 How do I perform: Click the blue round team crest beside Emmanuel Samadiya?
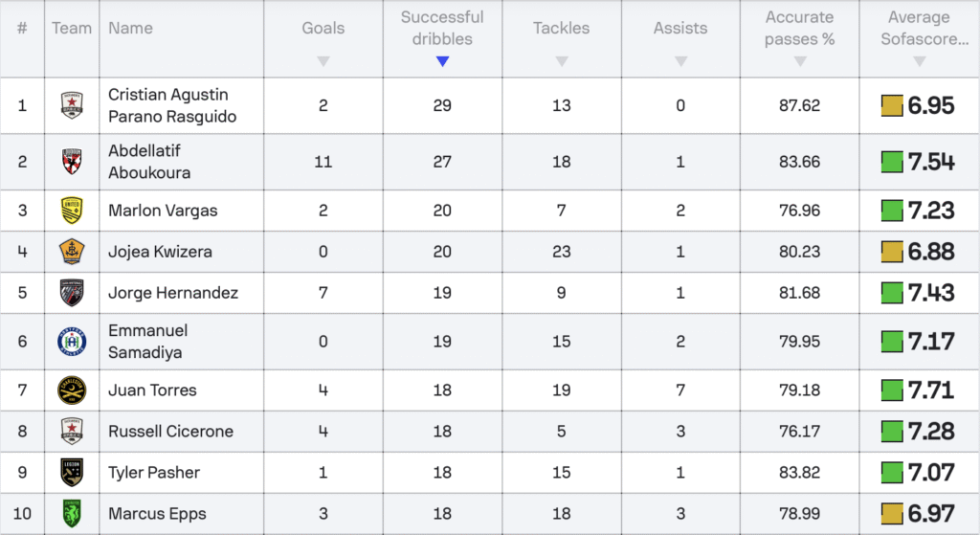[x=72, y=342]
